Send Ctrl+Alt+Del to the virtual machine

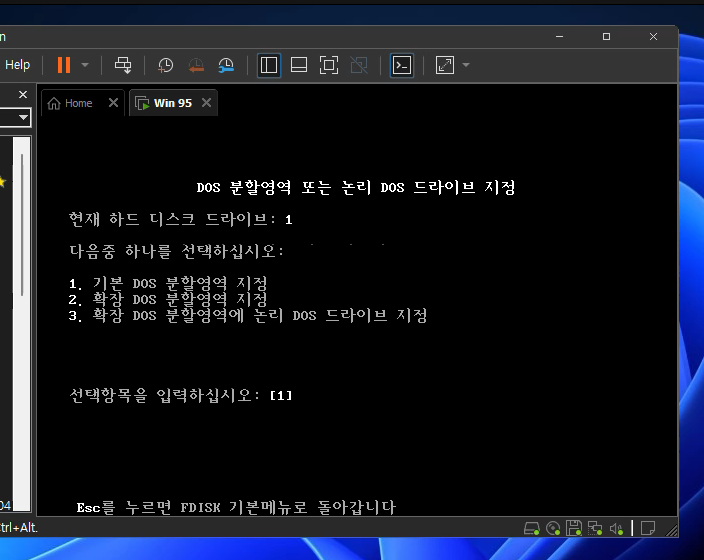coord(123,65)
